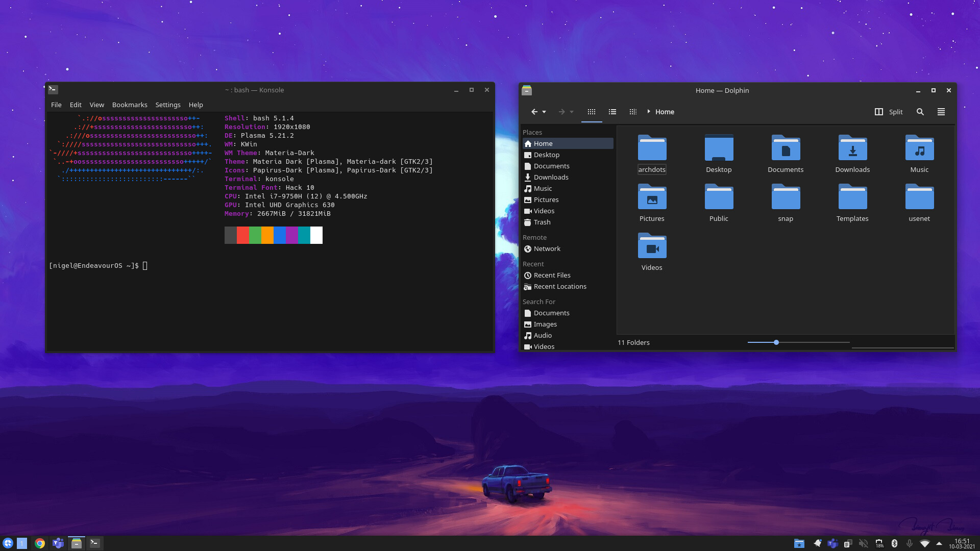Open Documents under Places in sidebar
This screenshot has height=551, width=980.
pyautogui.click(x=568, y=166)
